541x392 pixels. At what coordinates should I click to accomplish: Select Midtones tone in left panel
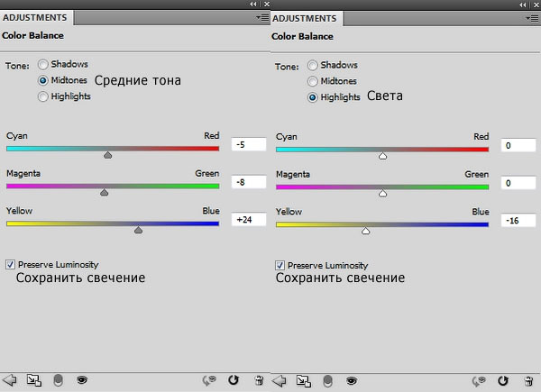click(x=42, y=80)
